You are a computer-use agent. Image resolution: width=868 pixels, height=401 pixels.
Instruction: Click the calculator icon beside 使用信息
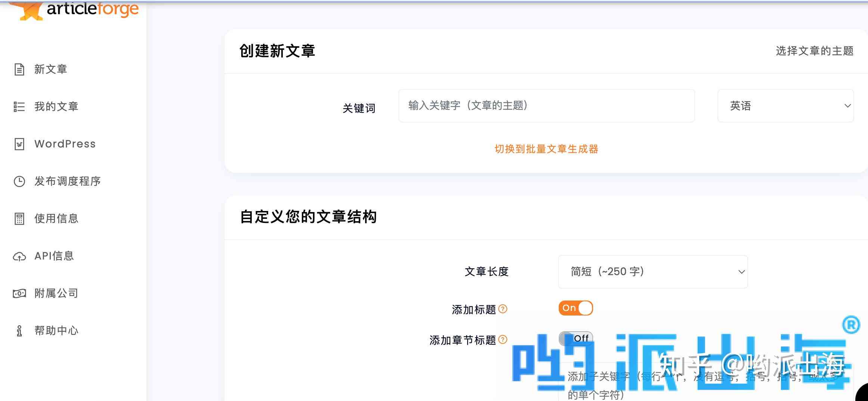(19, 219)
